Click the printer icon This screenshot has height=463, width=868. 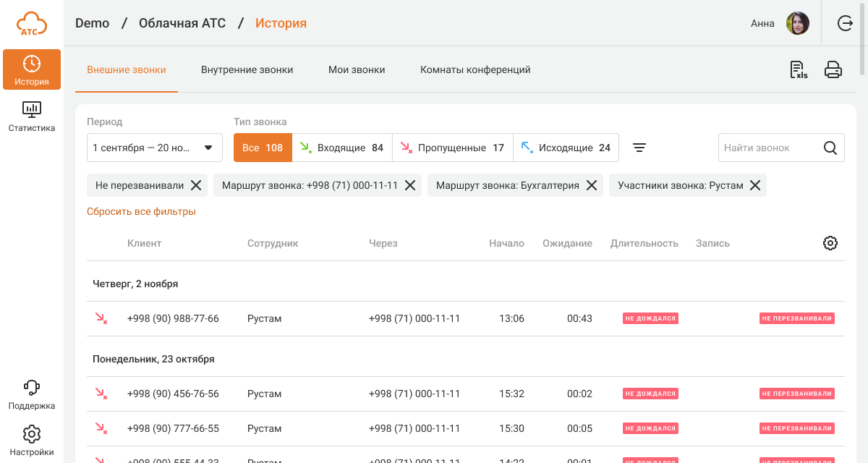click(833, 70)
